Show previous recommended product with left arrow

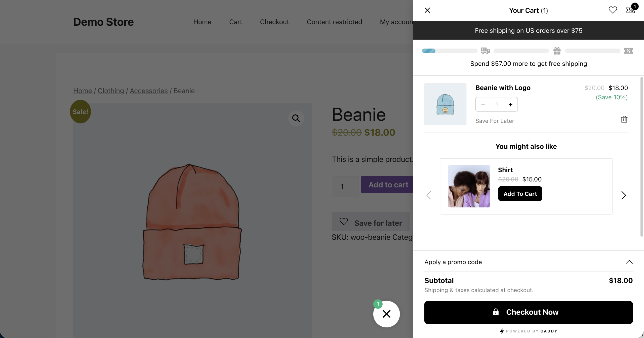pyautogui.click(x=429, y=195)
